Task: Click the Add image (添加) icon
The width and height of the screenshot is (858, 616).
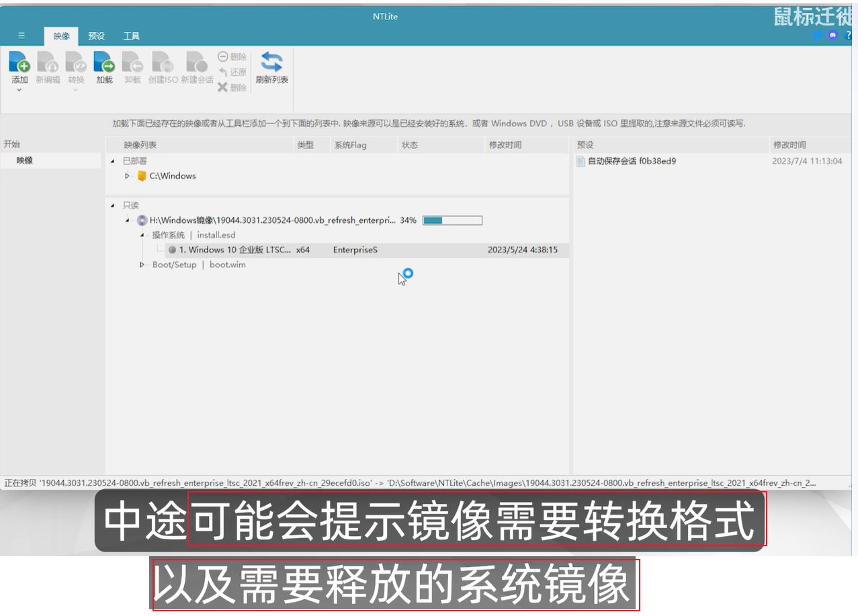Action: tap(19, 62)
